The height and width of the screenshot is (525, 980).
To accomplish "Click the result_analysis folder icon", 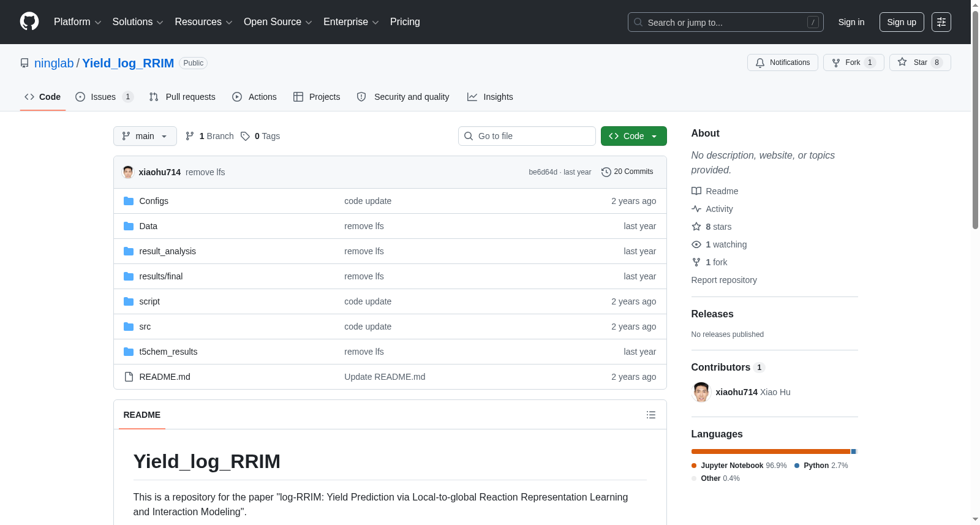I will pyautogui.click(x=129, y=251).
